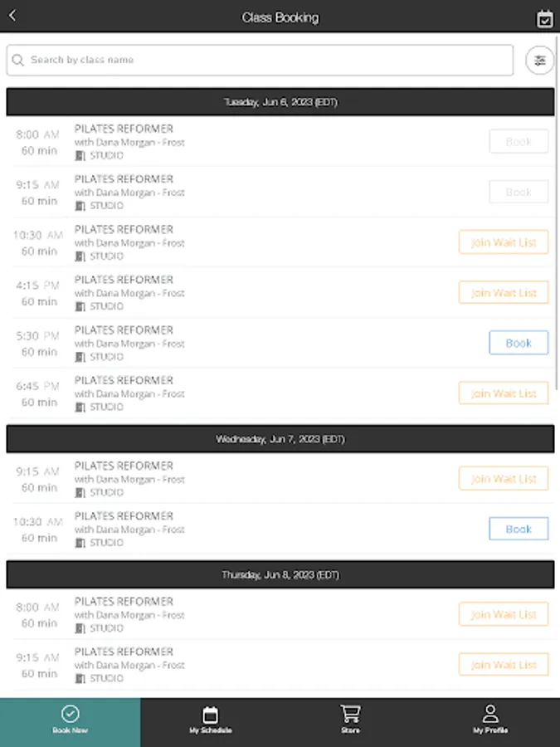The height and width of the screenshot is (747, 560).
Task: Click the search magnifier icon
Action: (18, 60)
